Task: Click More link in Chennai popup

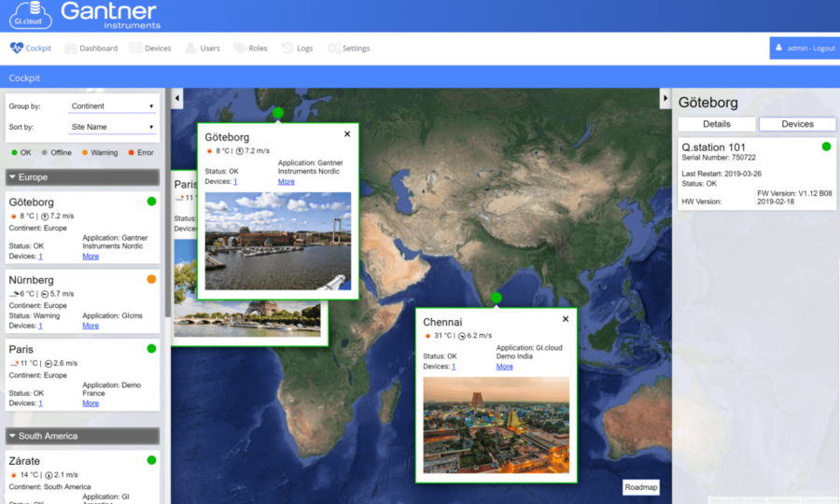Action: 504,367
